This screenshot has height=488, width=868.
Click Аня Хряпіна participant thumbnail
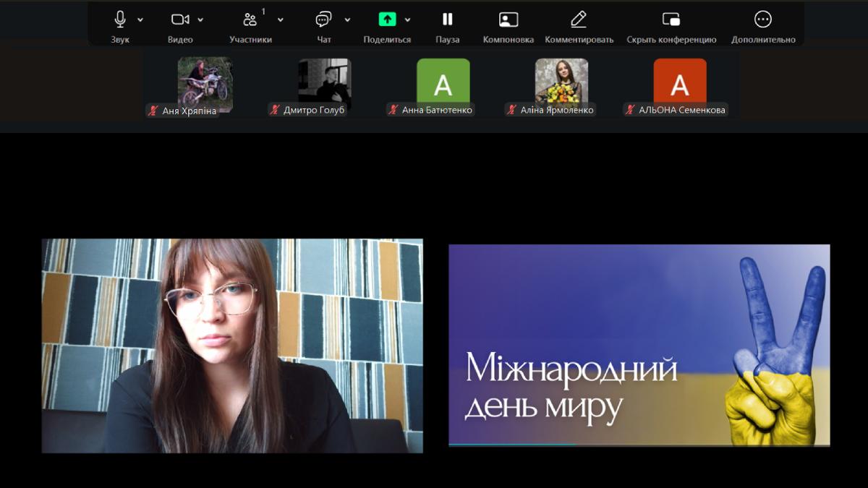(x=205, y=83)
